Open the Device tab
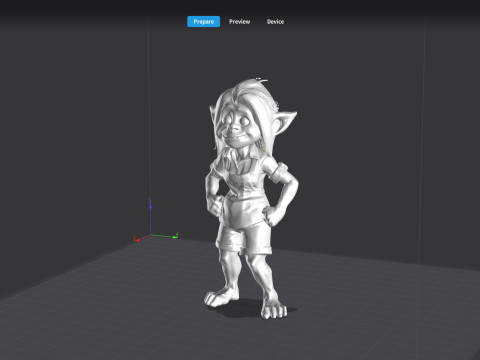480x360 pixels. pyautogui.click(x=275, y=22)
